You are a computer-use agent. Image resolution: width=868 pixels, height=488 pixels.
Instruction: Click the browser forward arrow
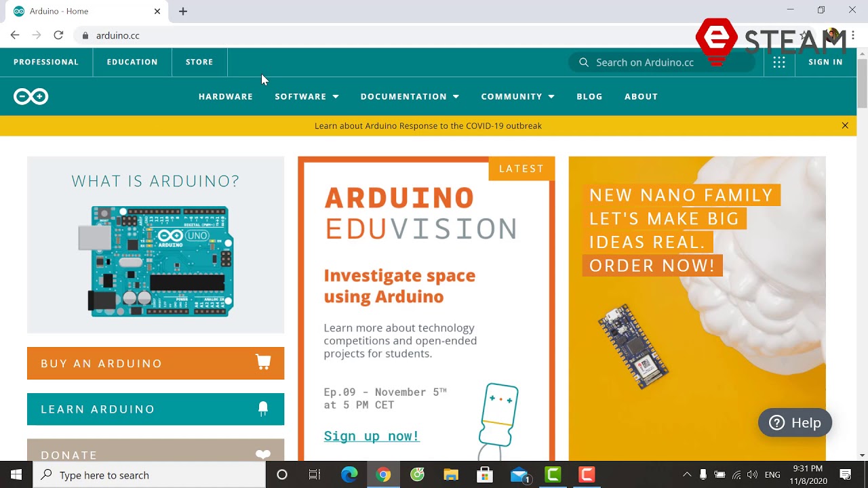pyautogui.click(x=37, y=35)
